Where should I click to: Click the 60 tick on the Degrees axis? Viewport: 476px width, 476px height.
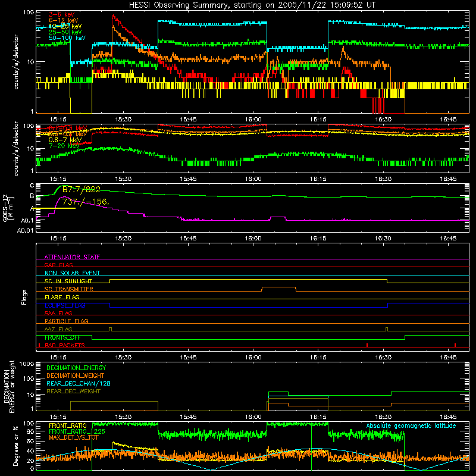(30, 441)
